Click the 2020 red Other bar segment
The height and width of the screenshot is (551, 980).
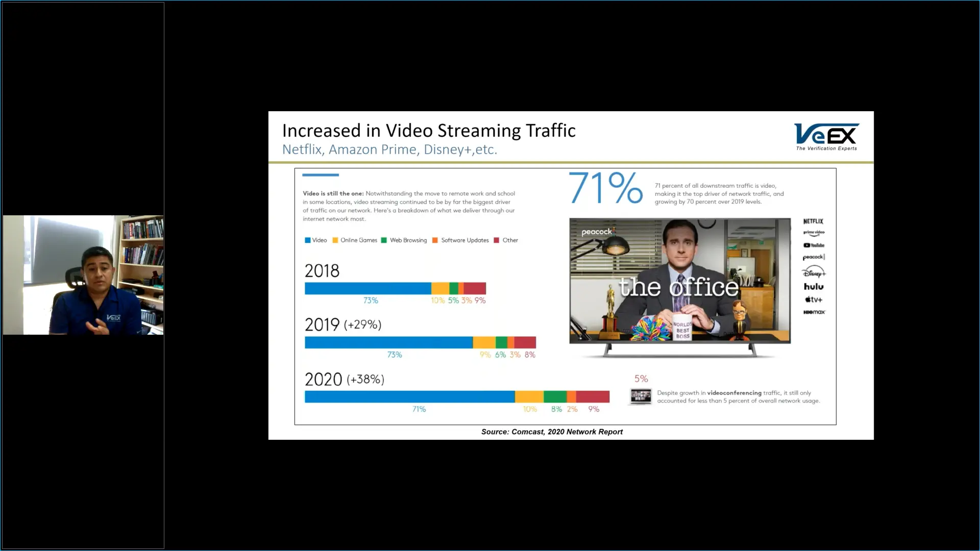pyautogui.click(x=593, y=396)
